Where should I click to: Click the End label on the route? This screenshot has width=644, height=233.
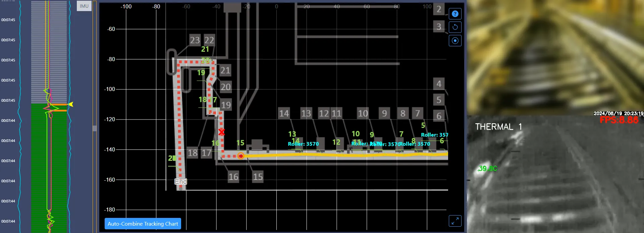point(181,182)
